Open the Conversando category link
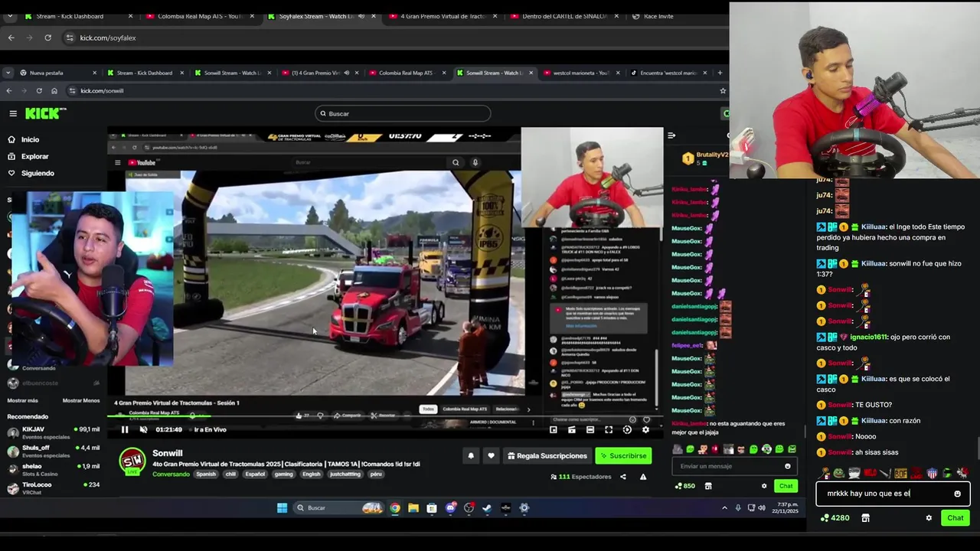This screenshot has width=980, height=551. point(171,474)
